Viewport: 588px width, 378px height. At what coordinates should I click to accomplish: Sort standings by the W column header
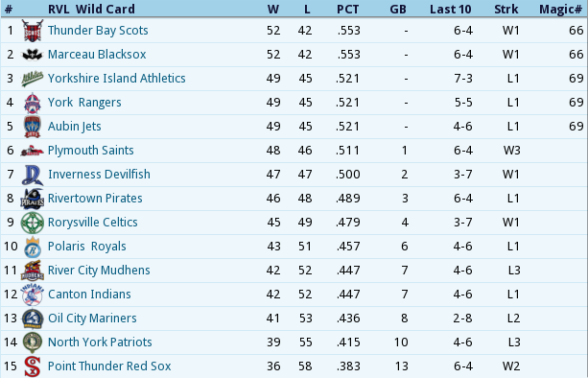click(x=273, y=9)
